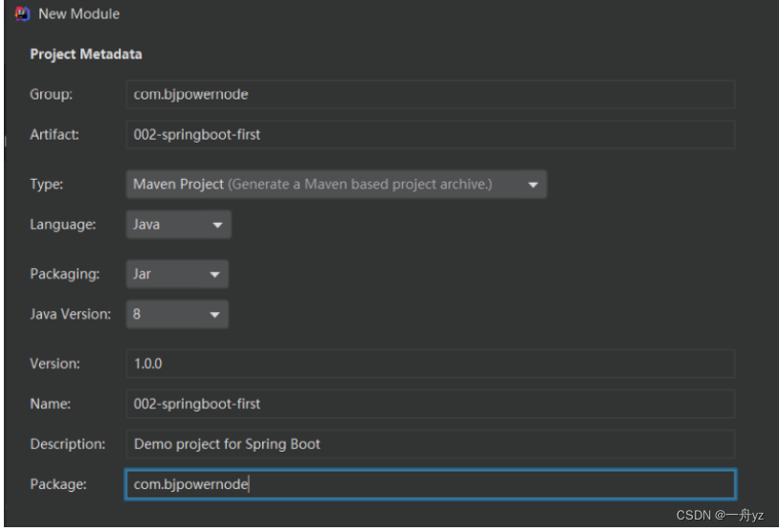This screenshot has width=779, height=532.
Task: Click the Type: label
Action: click(47, 185)
